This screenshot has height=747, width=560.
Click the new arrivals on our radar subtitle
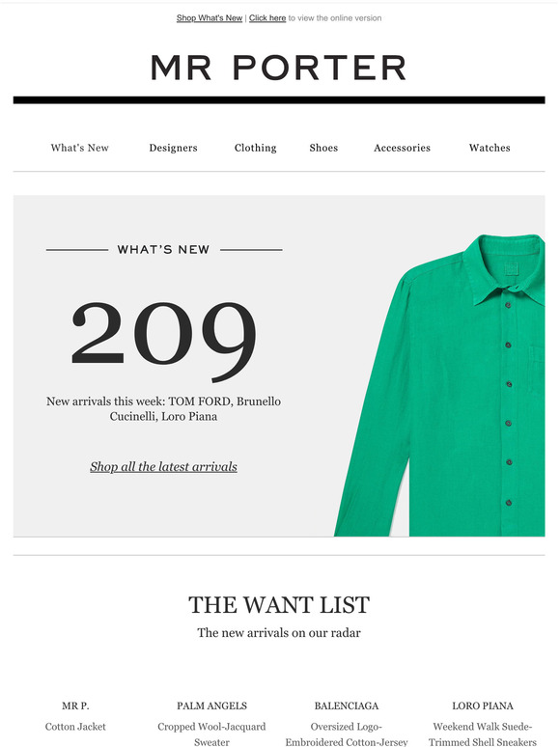click(279, 633)
